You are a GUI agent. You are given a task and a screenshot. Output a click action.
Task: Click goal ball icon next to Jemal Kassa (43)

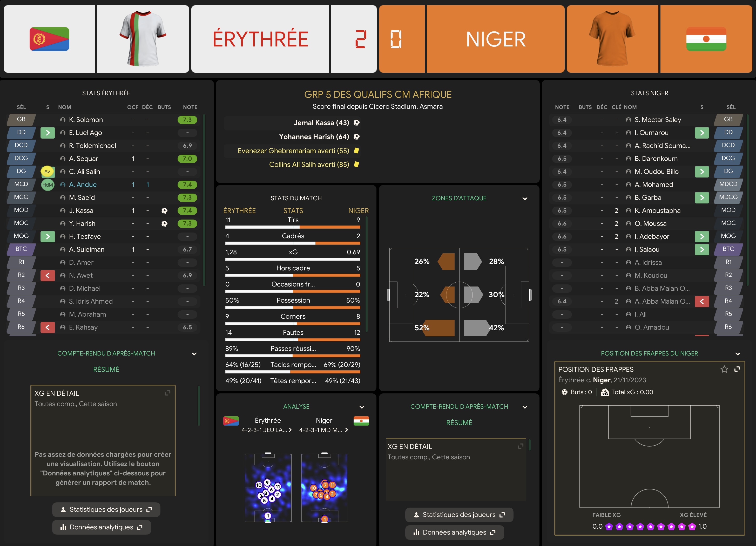point(356,122)
